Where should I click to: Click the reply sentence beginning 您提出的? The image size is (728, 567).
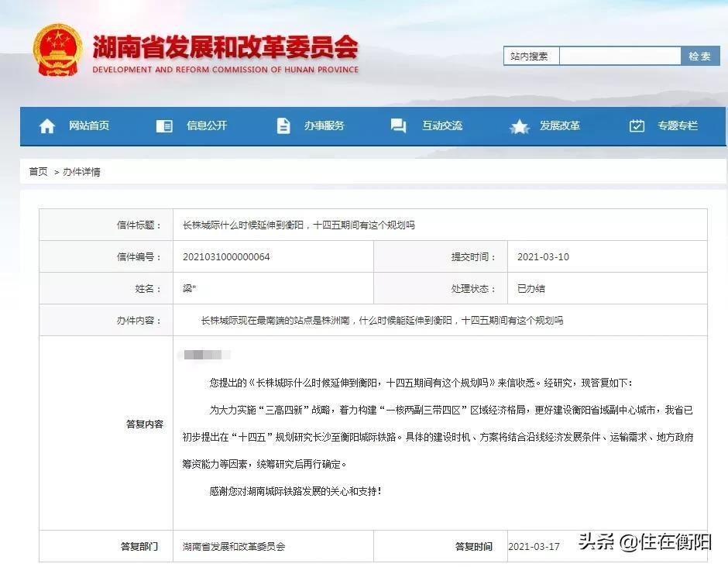(x=421, y=383)
